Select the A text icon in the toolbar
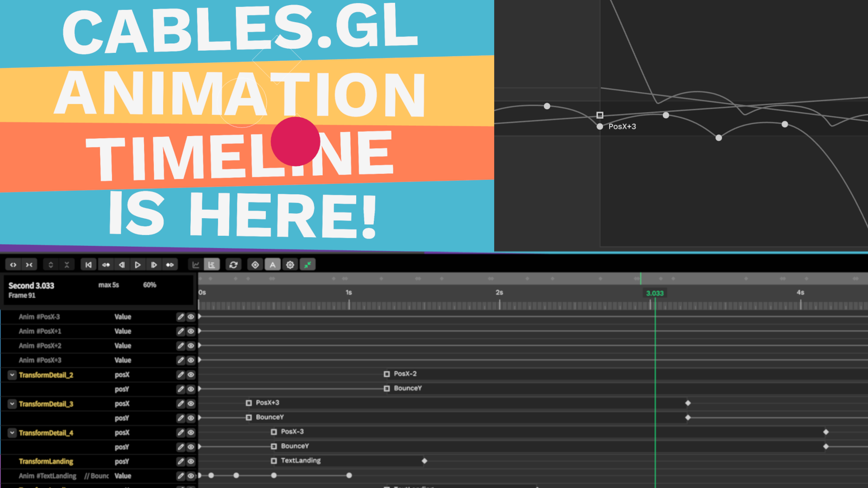The image size is (868, 488). 273,265
